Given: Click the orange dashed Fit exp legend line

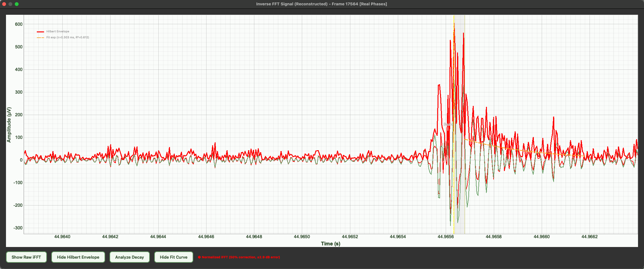Looking at the screenshot, I should pos(40,38).
